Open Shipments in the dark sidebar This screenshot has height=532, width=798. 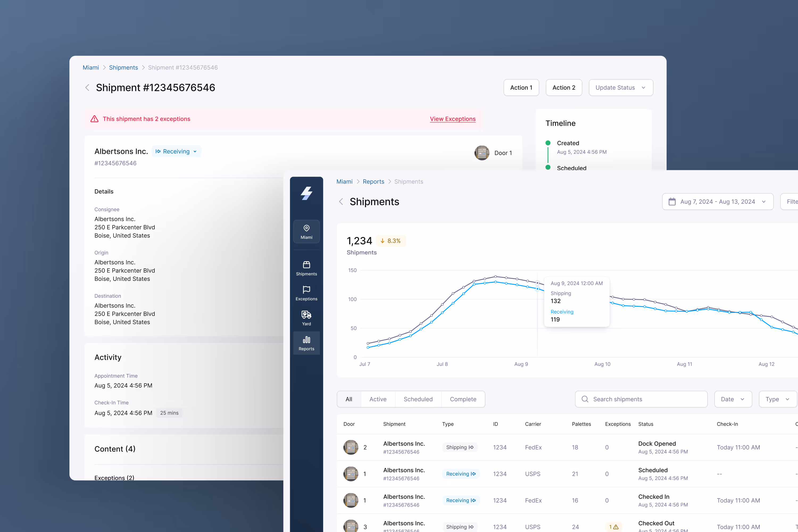click(x=306, y=268)
